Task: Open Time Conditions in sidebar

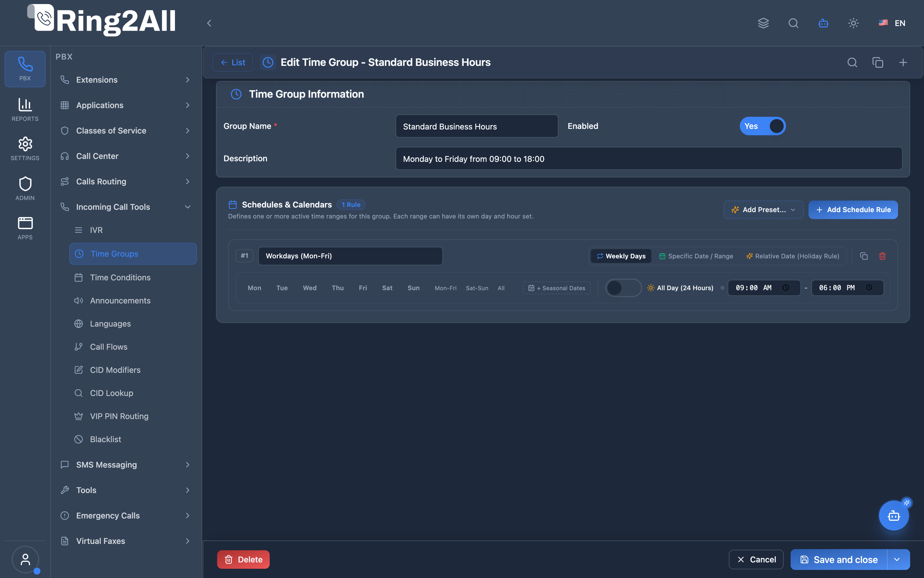Action: [x=133, y=277]
